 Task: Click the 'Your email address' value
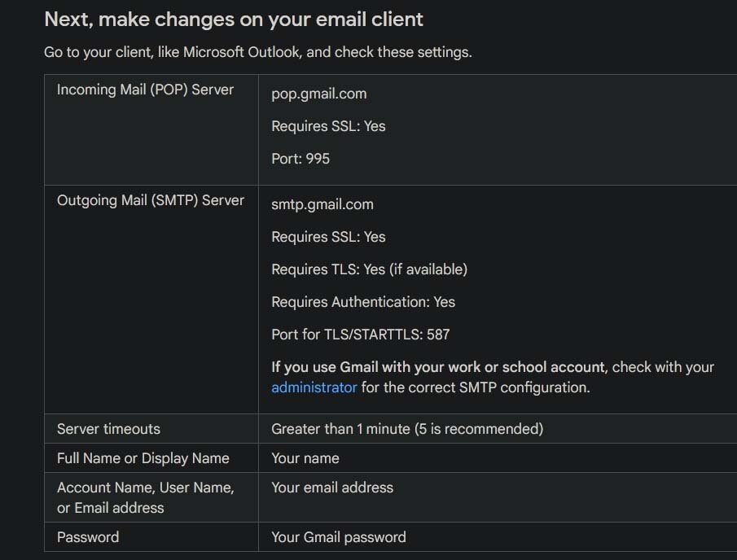pos(332,488)
